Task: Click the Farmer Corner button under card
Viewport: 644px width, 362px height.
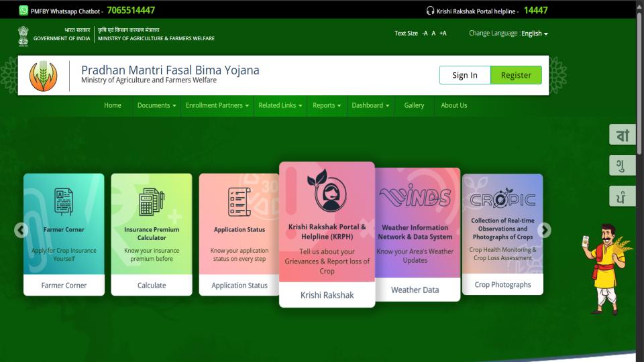Action: tap(64, 286)
